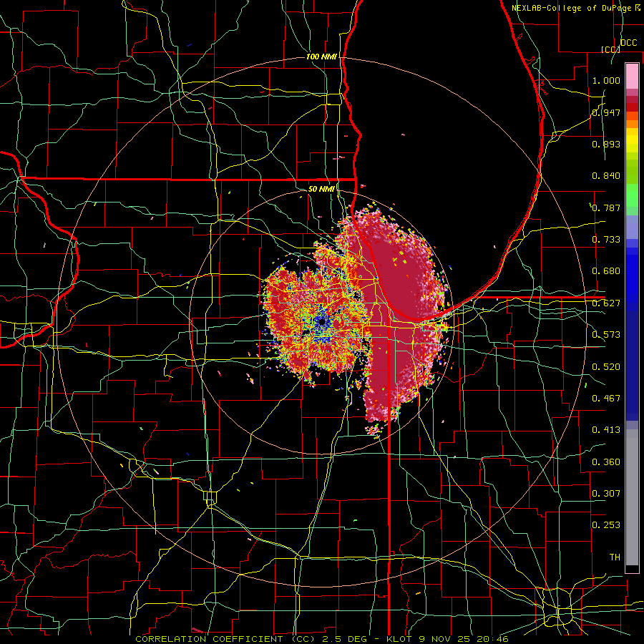This screenshot has width=644, height=644.
Task: Select the 0.520 scale value
Action: pos(606,367)
